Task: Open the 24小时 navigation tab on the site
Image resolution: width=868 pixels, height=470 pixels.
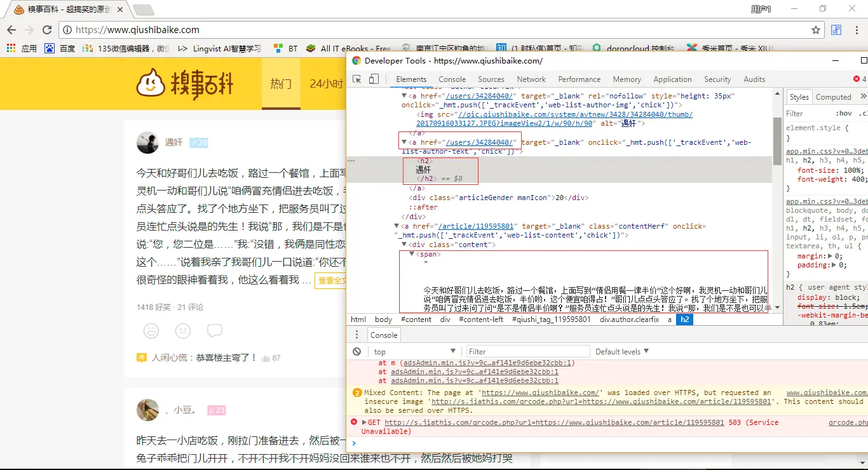Action: tap(326, 83)
